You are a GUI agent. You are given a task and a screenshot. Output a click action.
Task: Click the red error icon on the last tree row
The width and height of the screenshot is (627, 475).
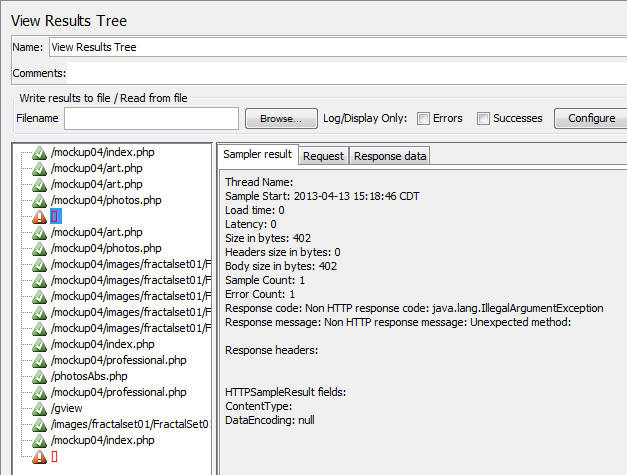pos(39,456)
